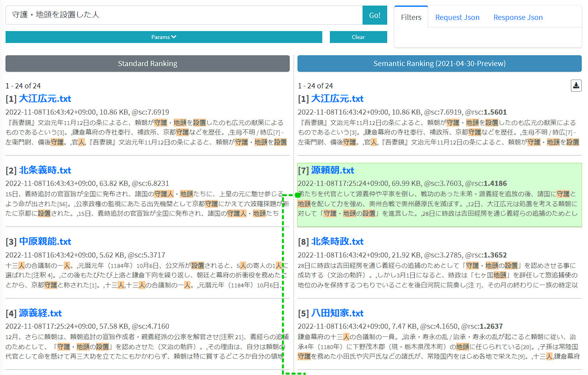
Task: Select the Filters tab
Action: [411, 17]
